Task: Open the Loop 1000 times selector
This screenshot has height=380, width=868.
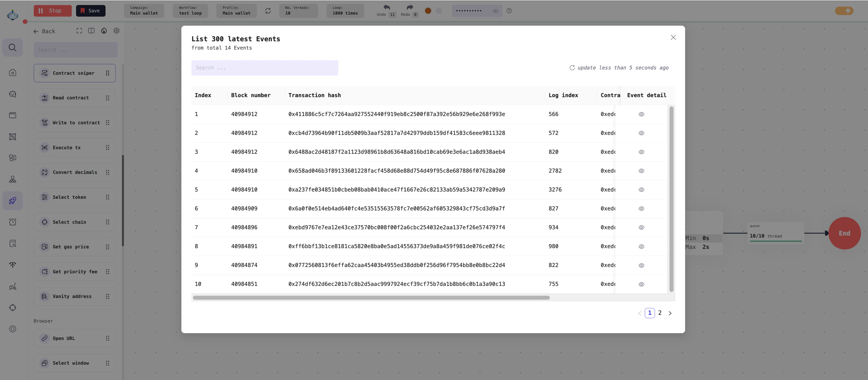Action: [x=345, y=11]
